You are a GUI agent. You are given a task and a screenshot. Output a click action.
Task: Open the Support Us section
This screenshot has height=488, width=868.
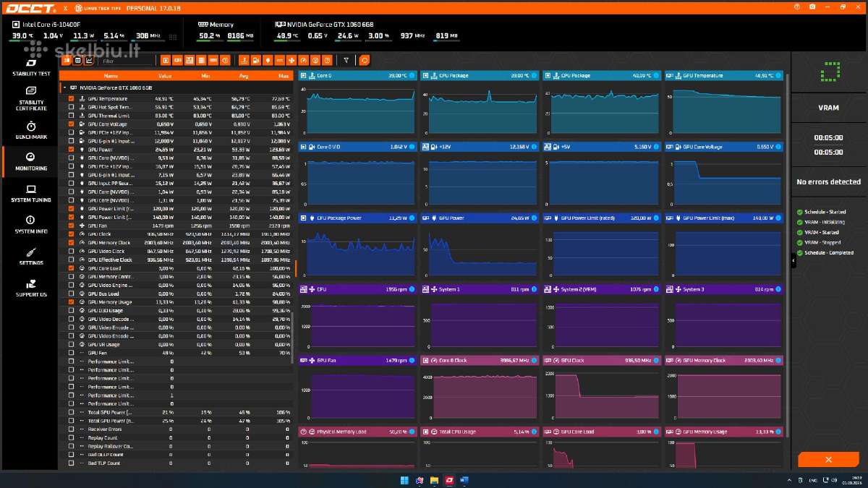(30, 288)
